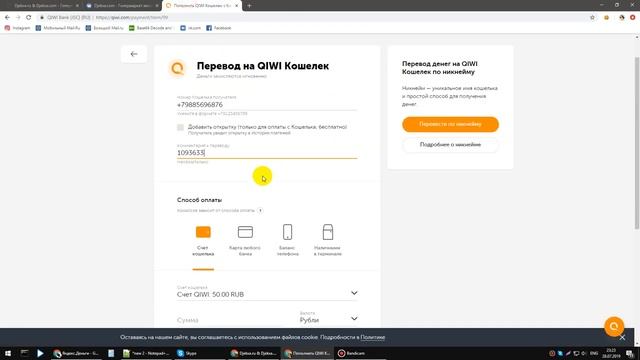Click the taskbar clock
Screen dimensions: 640x360
click(611, 353)
